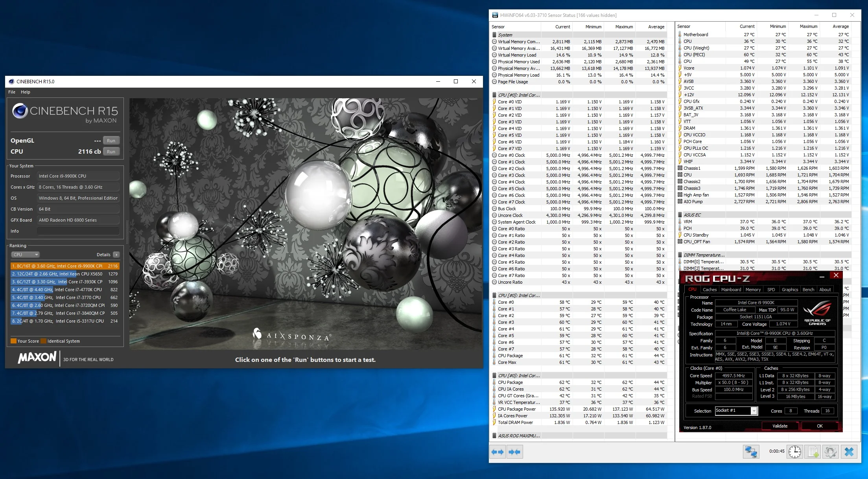868x479 pixels.
Task: Click HWiNFO logging start sheet icon
Action: click(813, 452)
